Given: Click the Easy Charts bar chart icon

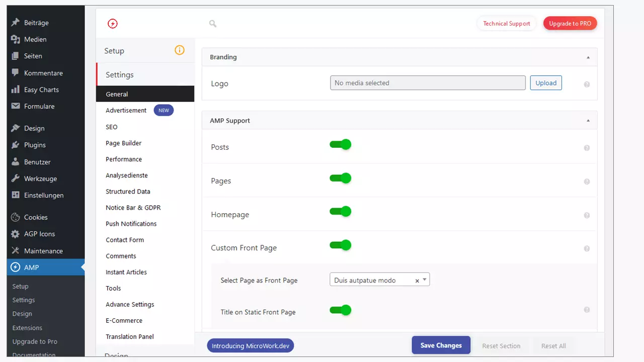Looking at the screenshot, I should (x=16, y=89).
